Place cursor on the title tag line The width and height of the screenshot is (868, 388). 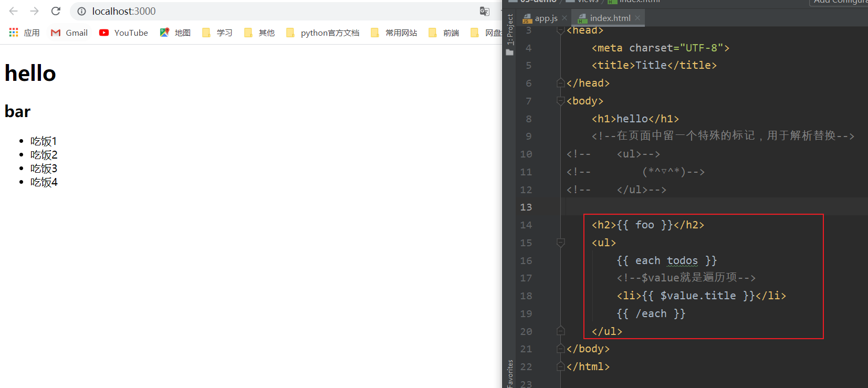654,65
